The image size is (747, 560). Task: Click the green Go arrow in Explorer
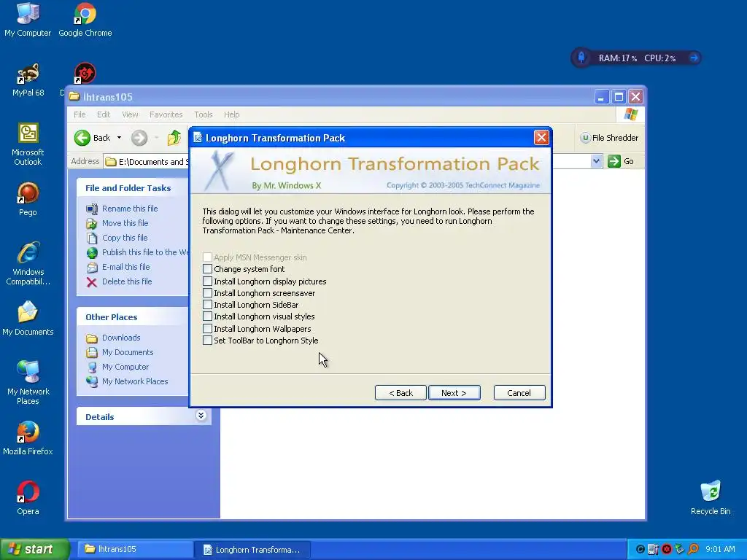click(614, 161)
